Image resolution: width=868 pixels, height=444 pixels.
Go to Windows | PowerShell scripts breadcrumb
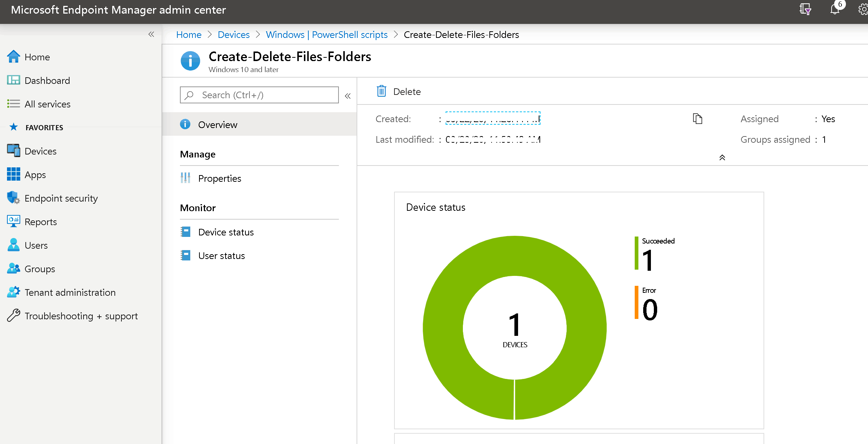tap(327, 34)
